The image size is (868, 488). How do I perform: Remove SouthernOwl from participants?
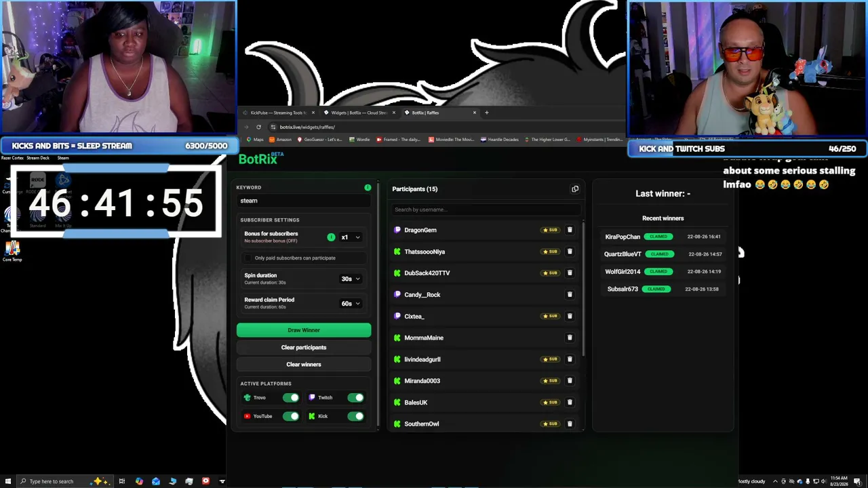tap(570, 424)
